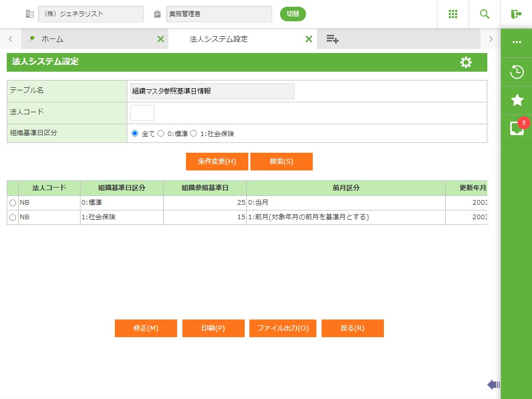The height and width of the screenshot is (399, 532).
Task: Select the 0:標準 filter radio button
Action: 161,134
